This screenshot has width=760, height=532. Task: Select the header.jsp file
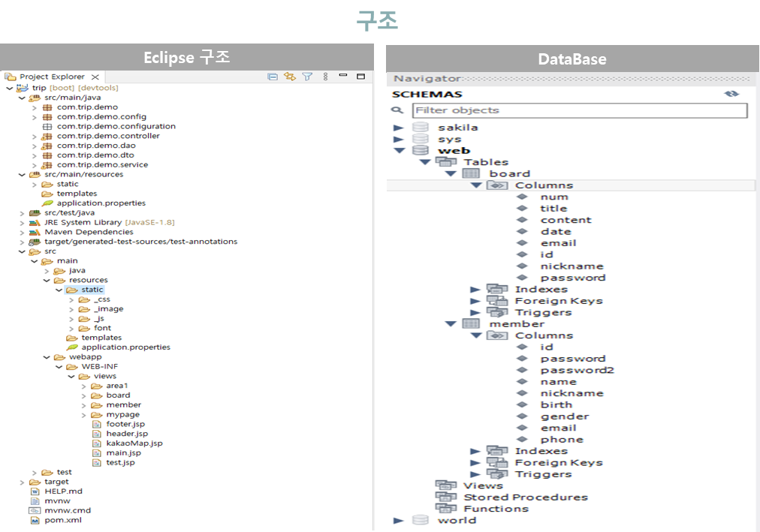(127, 434)
